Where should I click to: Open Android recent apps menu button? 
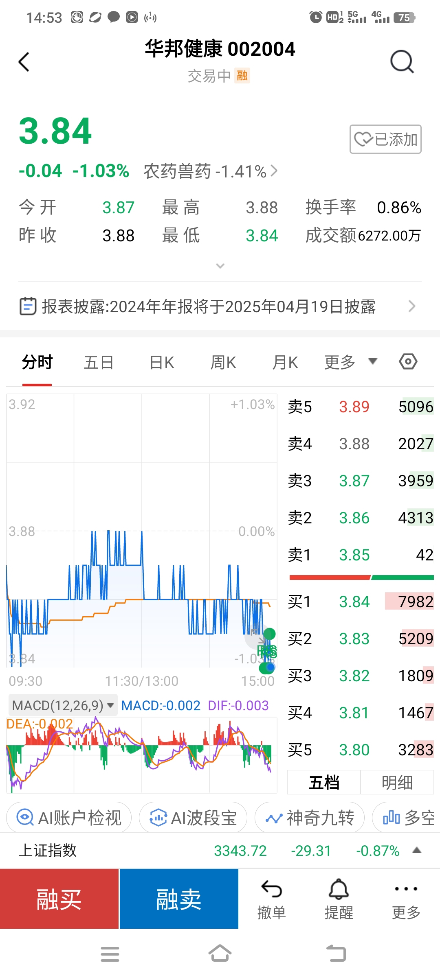[110, 954]
